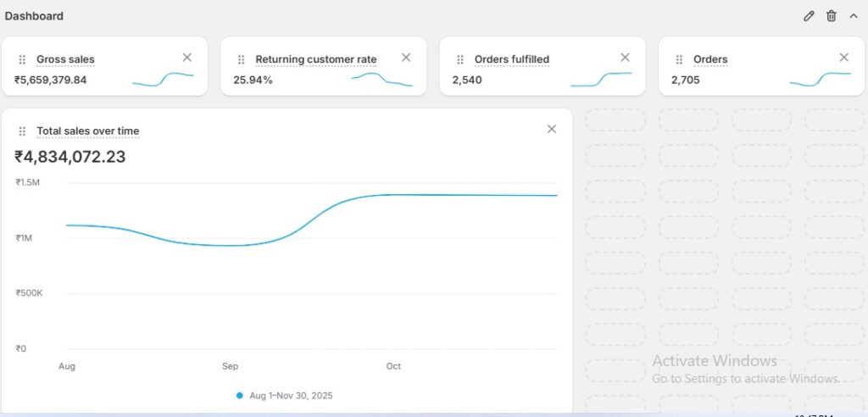Open the Returning customer rate title
This screenshot has width=868, height=417.
point(316,60)
